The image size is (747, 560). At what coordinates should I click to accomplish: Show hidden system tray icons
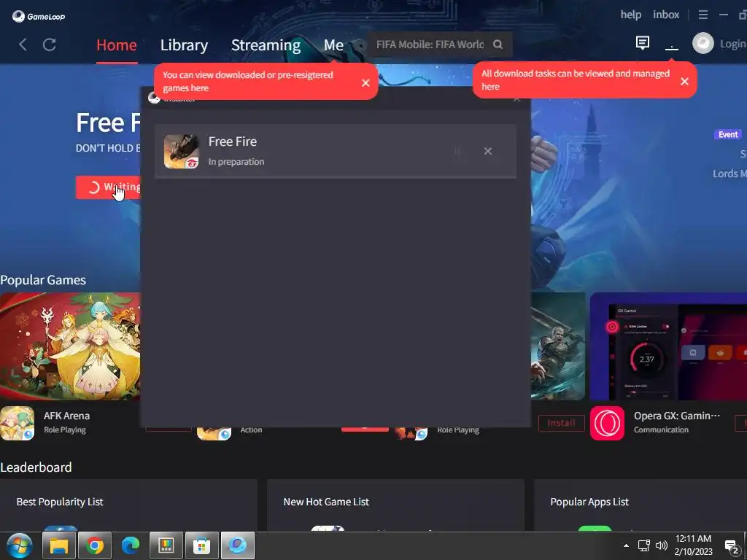(626, 545)
